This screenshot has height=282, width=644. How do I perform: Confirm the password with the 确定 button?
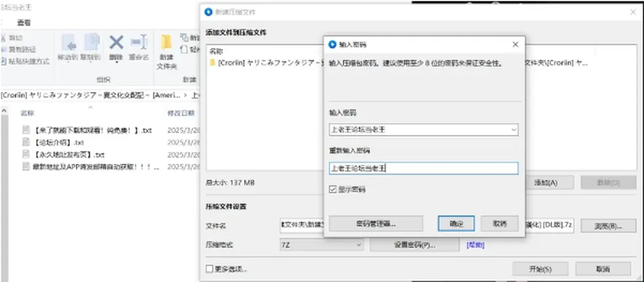(456, 224)
